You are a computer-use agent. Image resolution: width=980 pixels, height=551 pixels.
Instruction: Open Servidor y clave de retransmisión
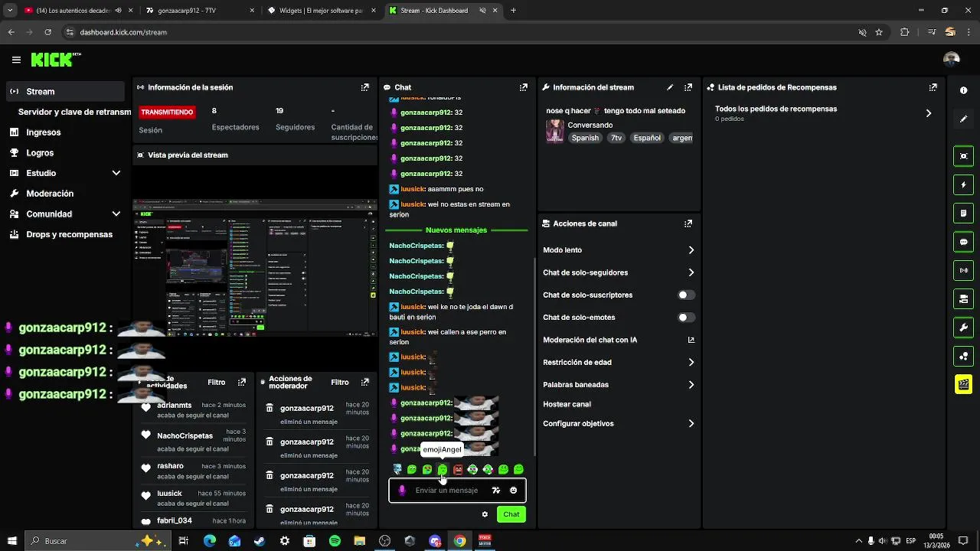pos(74,112)
